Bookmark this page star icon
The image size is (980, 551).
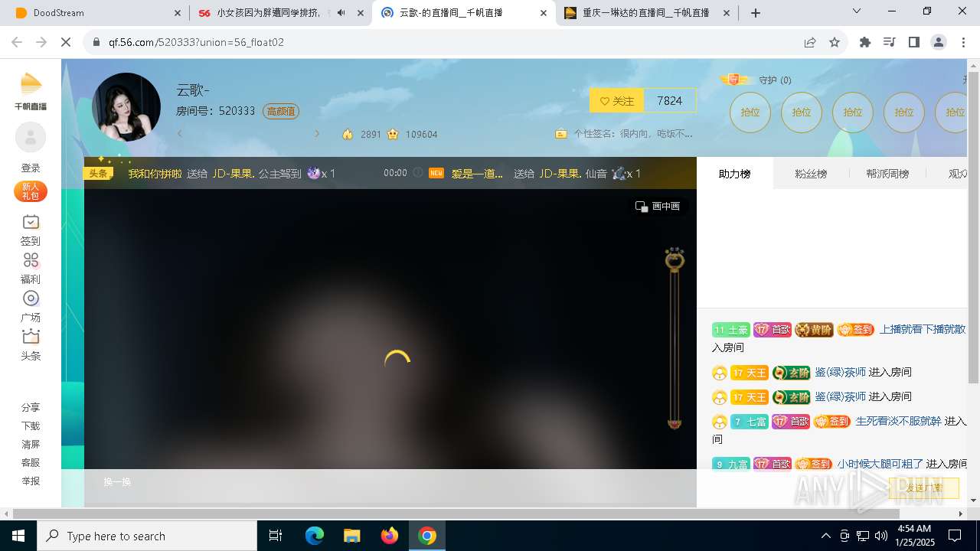pyautogui.click(x=835, y=42)
